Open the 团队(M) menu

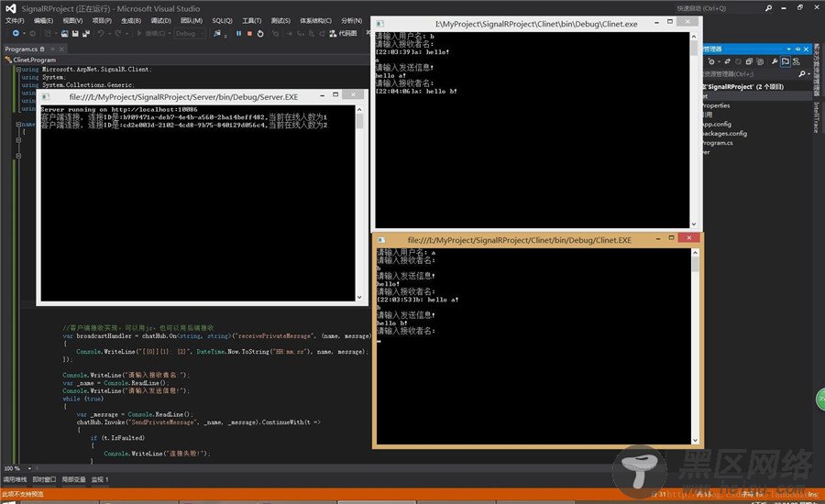191,20
